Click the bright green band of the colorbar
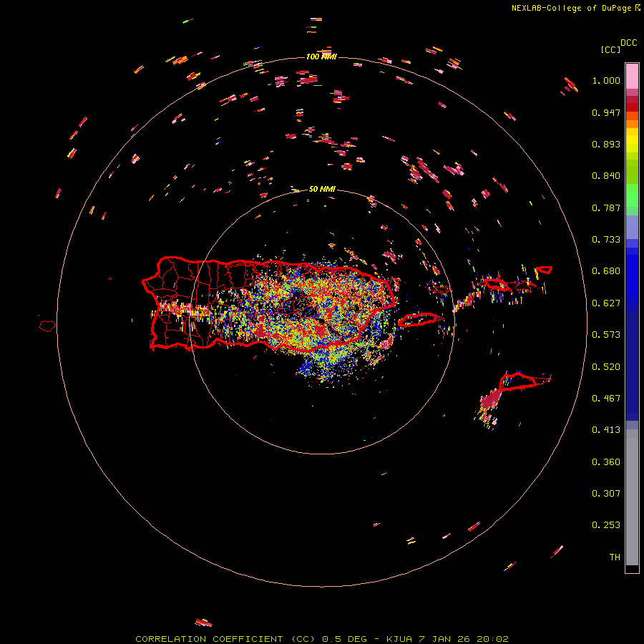 pos(632,195)
